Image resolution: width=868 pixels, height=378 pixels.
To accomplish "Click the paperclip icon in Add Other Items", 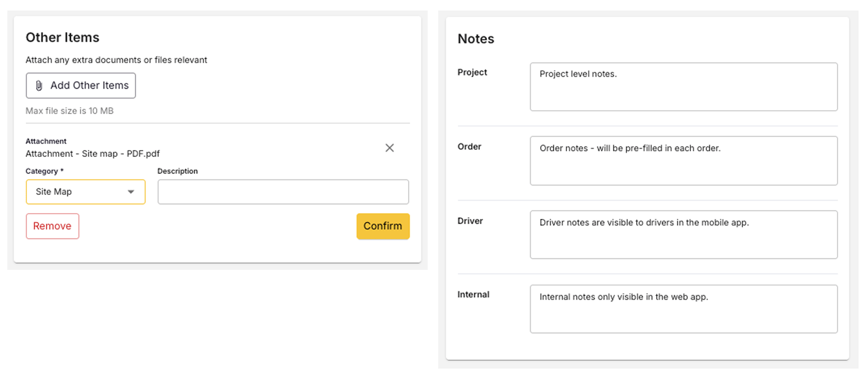I will point(39,86).
